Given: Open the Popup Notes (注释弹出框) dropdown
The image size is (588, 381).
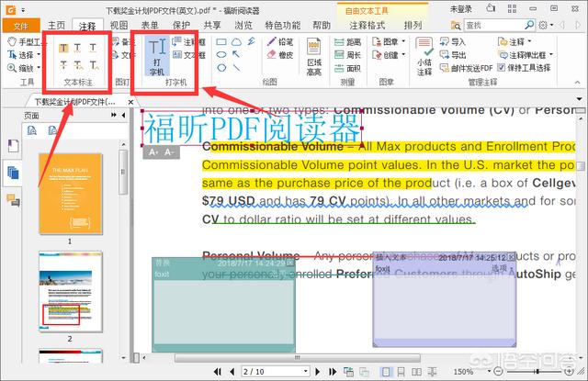Looking at the screenshot, I should click(x=551, y=55).
